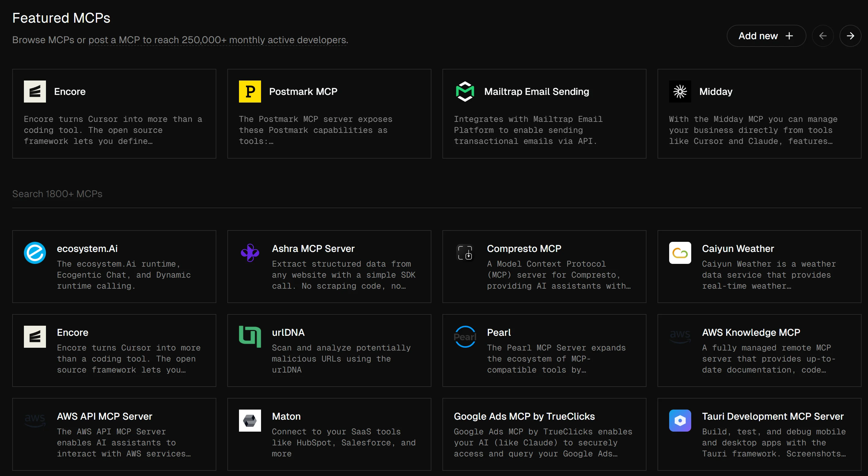Open the AWS Knowledge MCP card title
Screen dimensions: 868x476
751,332
